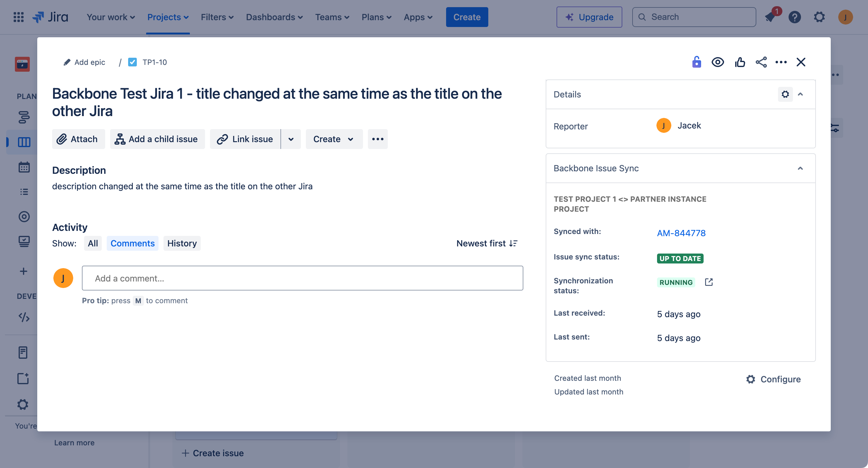Open synced issue AM-844778
This screenshot has height=468, width=868.
pos(681,233)
